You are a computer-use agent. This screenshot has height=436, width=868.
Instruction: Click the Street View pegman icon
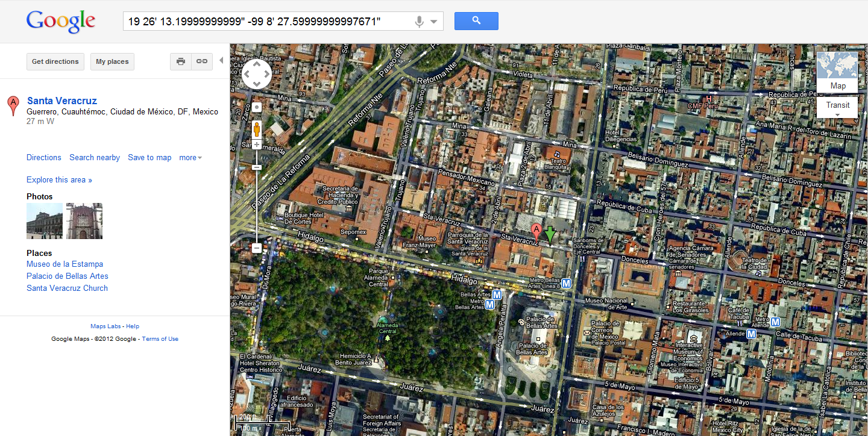257,129
